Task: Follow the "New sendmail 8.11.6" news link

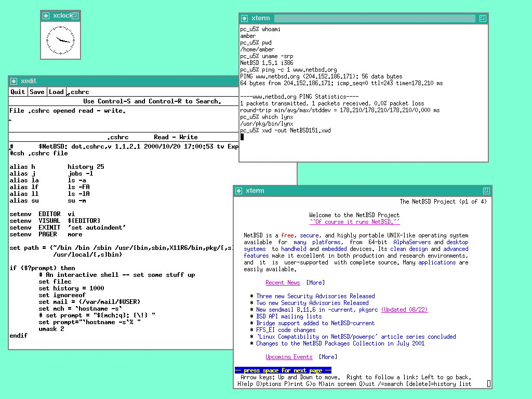Action: point(317,310)
